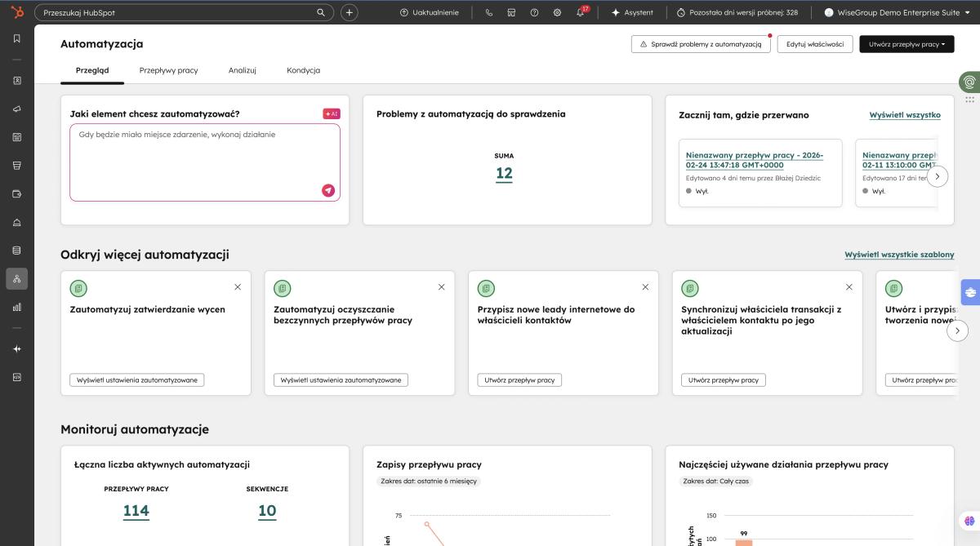980x546 pixels.
Task: Switch to the Przegląd tab
Action: (x=92, y=70)
